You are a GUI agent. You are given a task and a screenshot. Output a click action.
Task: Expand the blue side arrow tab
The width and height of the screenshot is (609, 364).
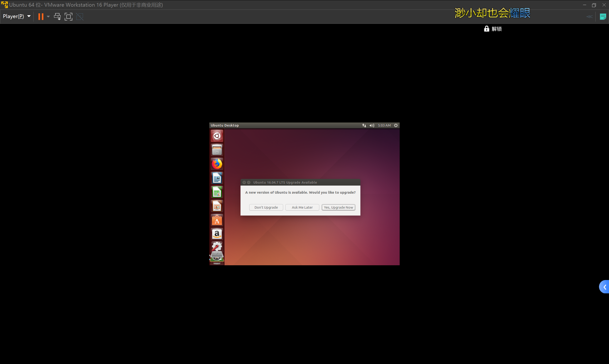coord(604,287)
